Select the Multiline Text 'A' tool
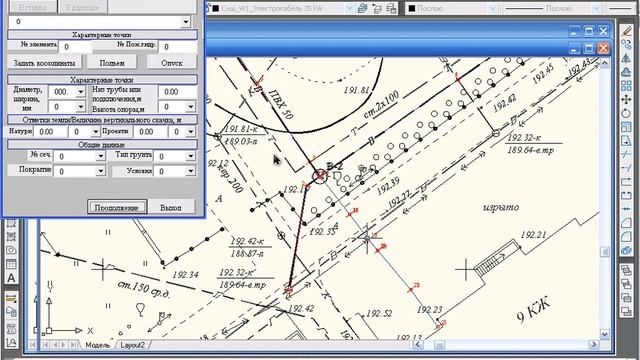640x360 pixels. [x=11, y=278]
